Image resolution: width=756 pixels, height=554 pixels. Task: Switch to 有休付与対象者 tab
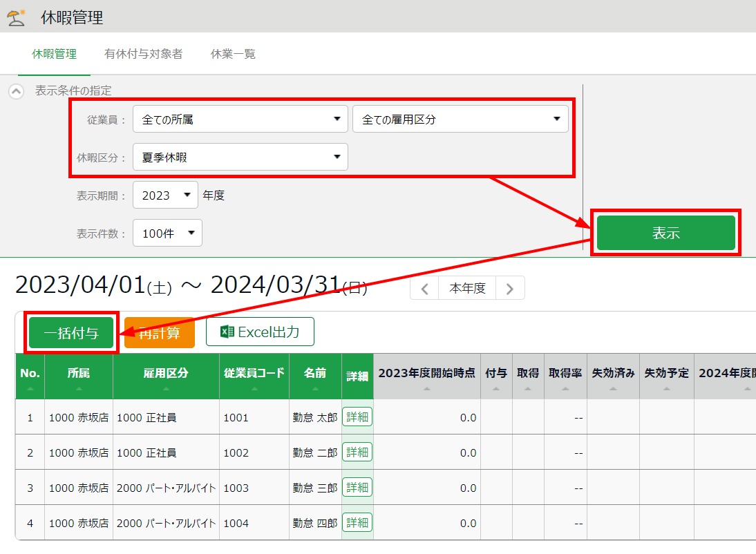(x=143, y=54)
